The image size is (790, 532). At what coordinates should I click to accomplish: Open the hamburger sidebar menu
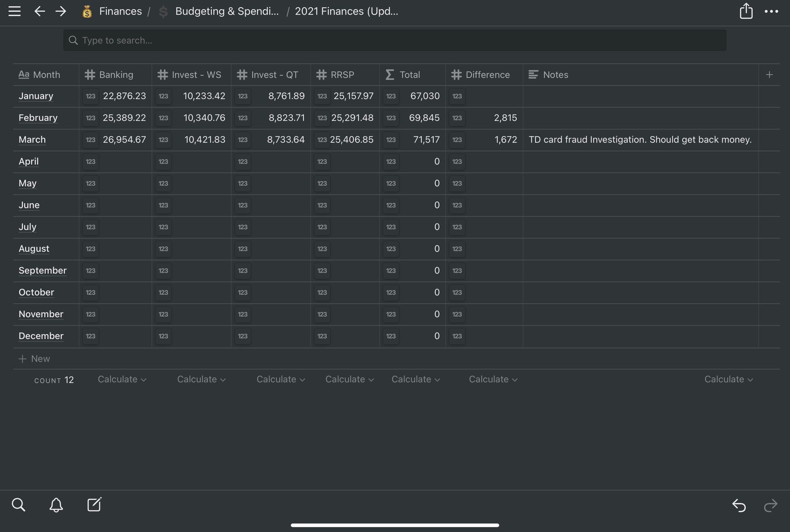(x=15, y=11)
